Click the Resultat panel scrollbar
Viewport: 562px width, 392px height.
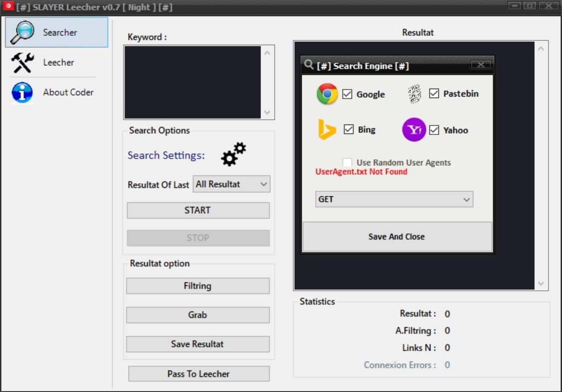point(541,164)
